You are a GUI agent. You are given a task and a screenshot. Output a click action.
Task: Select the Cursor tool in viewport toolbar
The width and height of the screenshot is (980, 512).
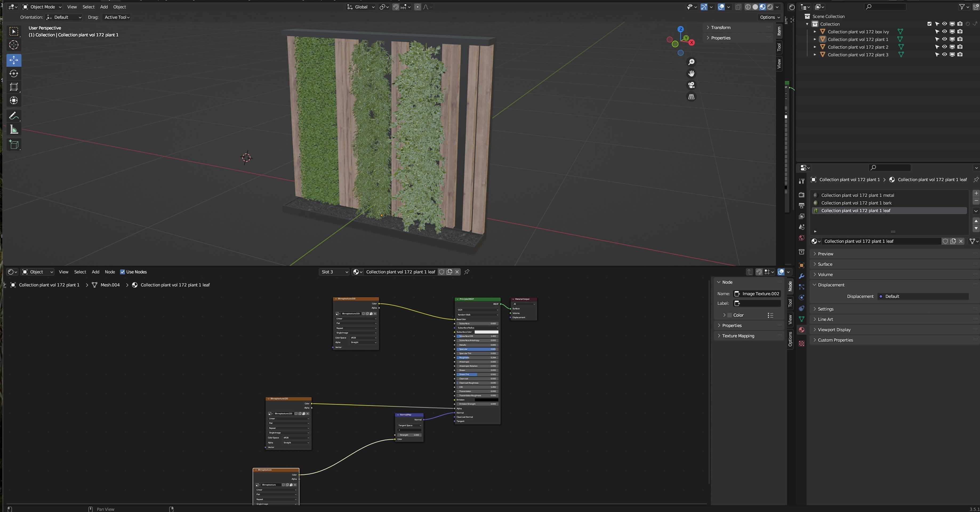(14, 45)
